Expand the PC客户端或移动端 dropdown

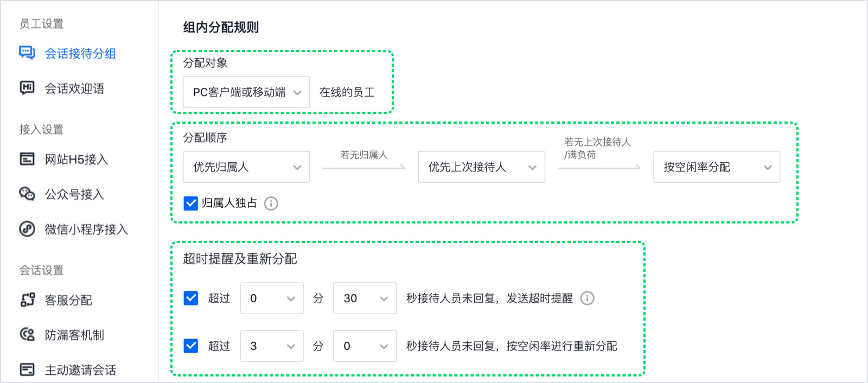tap(246, 92)
